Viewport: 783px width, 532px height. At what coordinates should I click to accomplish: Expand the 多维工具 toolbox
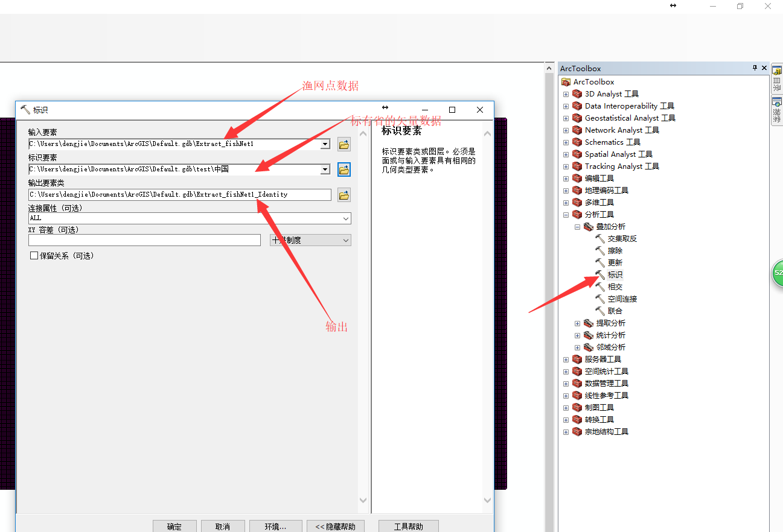click(566, 203)
